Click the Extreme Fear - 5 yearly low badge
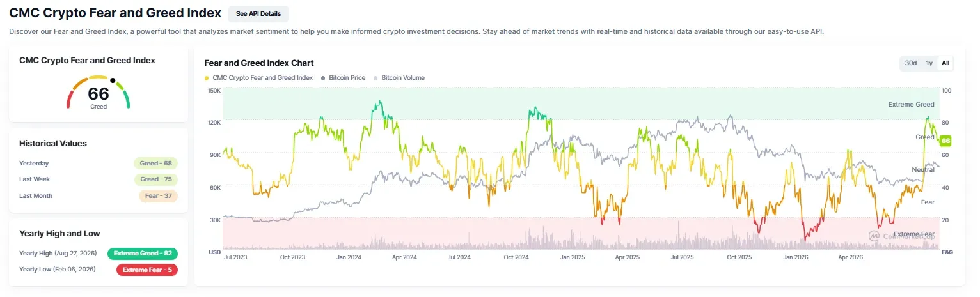Screen dimensions: 980x297 147,270
